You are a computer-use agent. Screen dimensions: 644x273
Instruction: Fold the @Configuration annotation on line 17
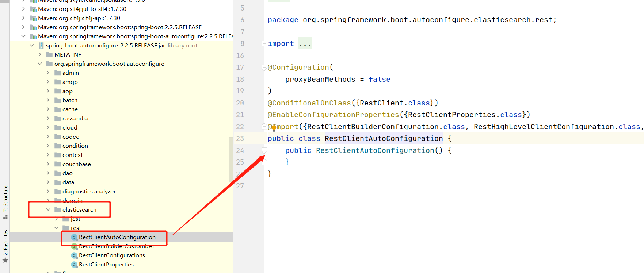[264, 68]
